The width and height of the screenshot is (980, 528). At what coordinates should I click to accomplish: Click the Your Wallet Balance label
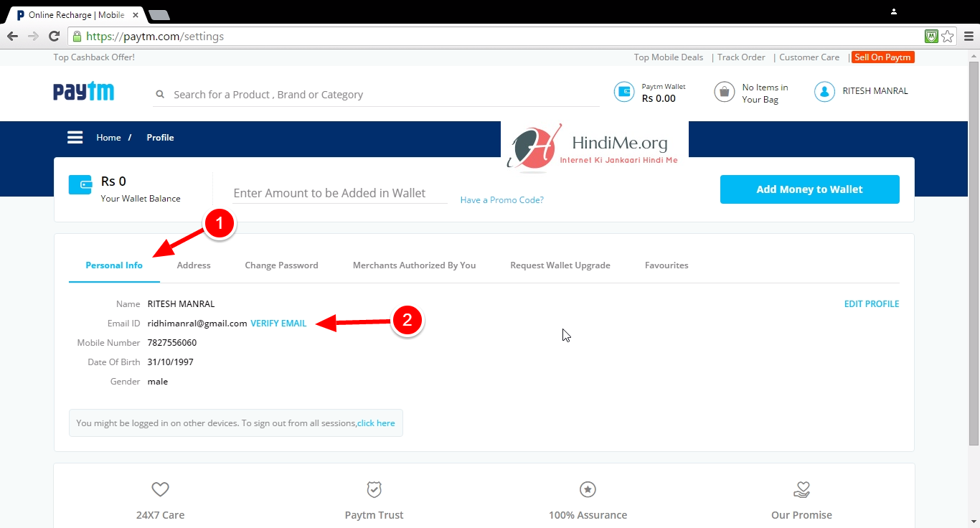141,199
